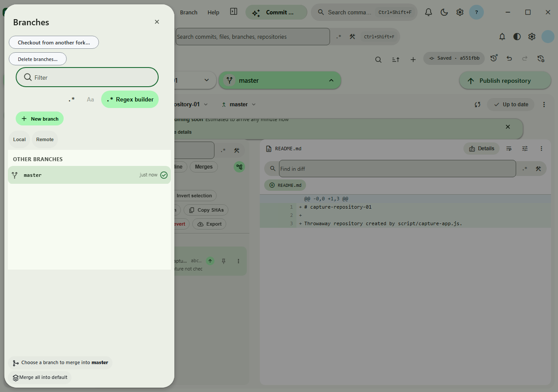
Task: Click Merge all into default
Action: click(40, 377)
